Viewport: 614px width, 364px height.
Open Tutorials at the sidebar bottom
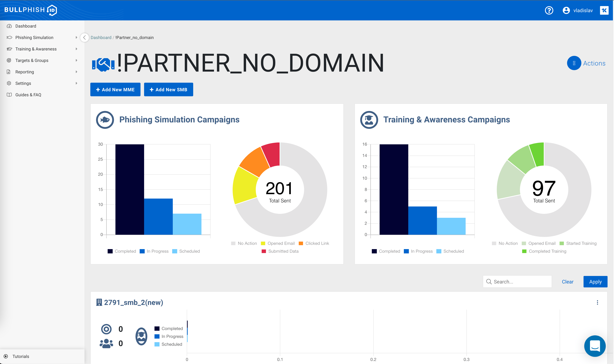(x=21, y=356)
